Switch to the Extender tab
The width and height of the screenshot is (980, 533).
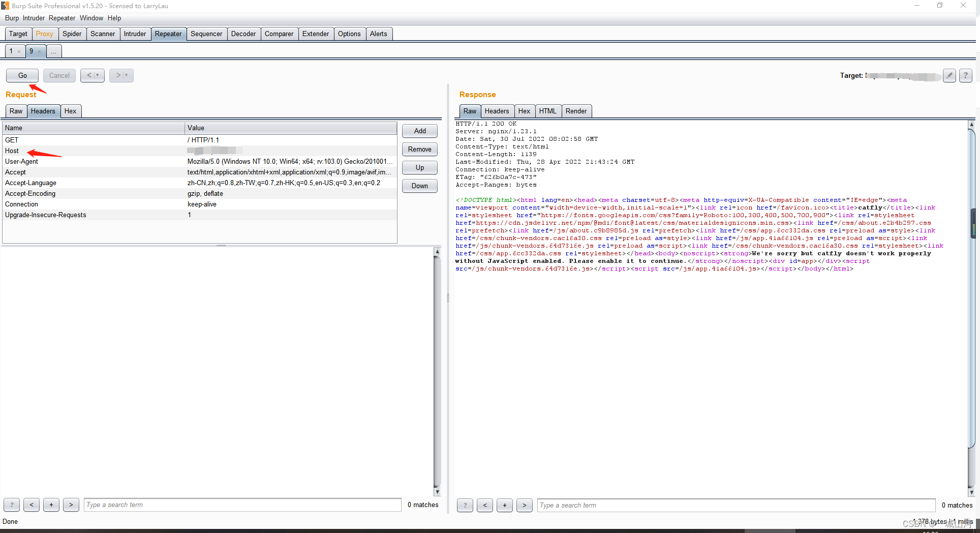[x=316, y=34]
